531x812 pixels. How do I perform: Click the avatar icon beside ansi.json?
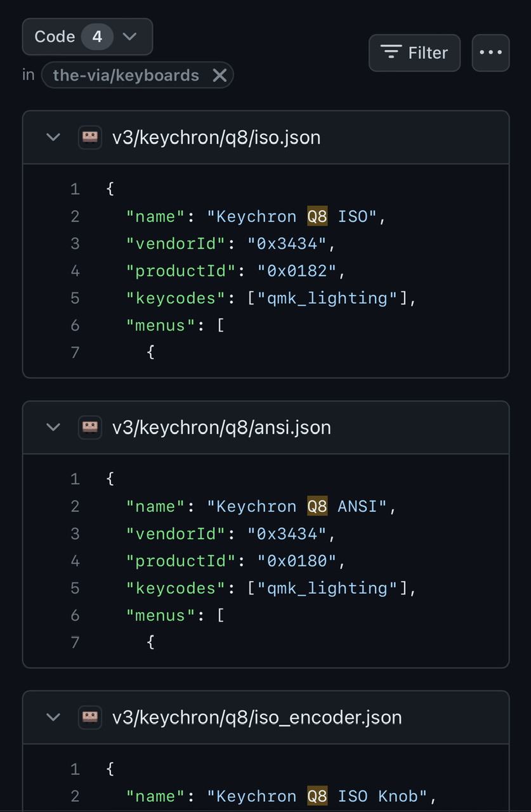90,427
